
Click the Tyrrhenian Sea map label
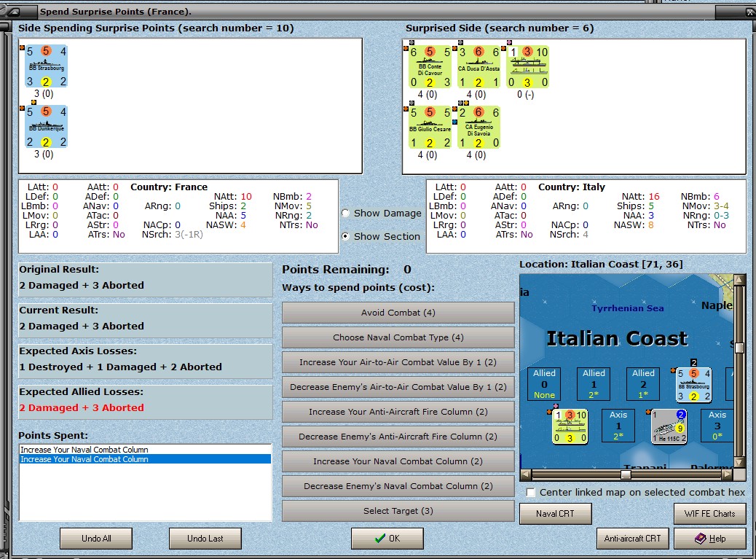627,308
